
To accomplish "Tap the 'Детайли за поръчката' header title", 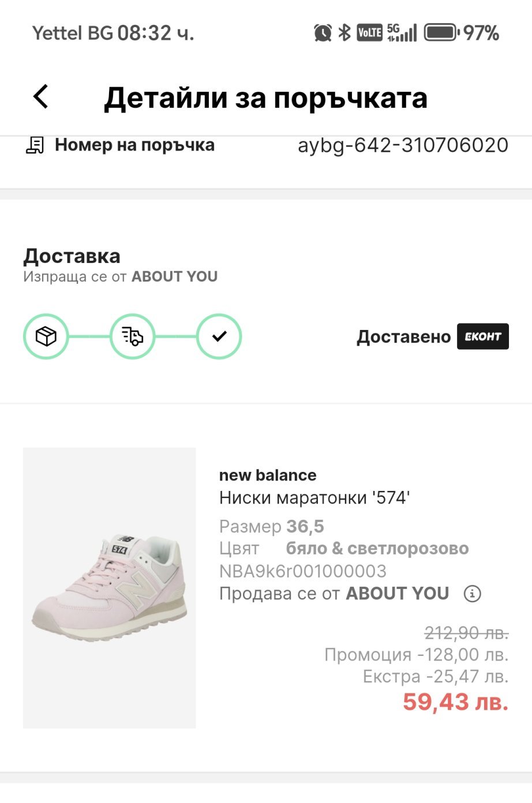I will tap(265, 97).
